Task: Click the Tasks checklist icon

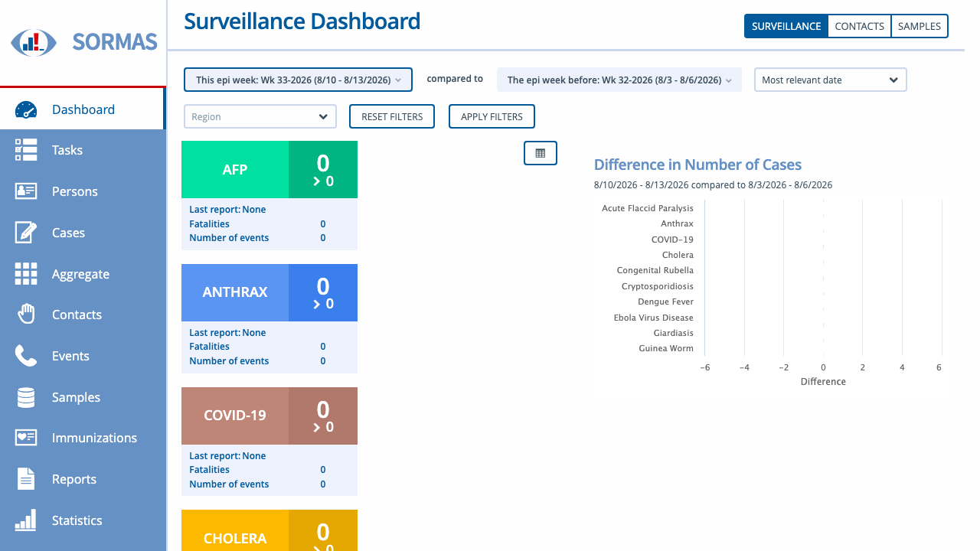Action: [x=26, y=150]
